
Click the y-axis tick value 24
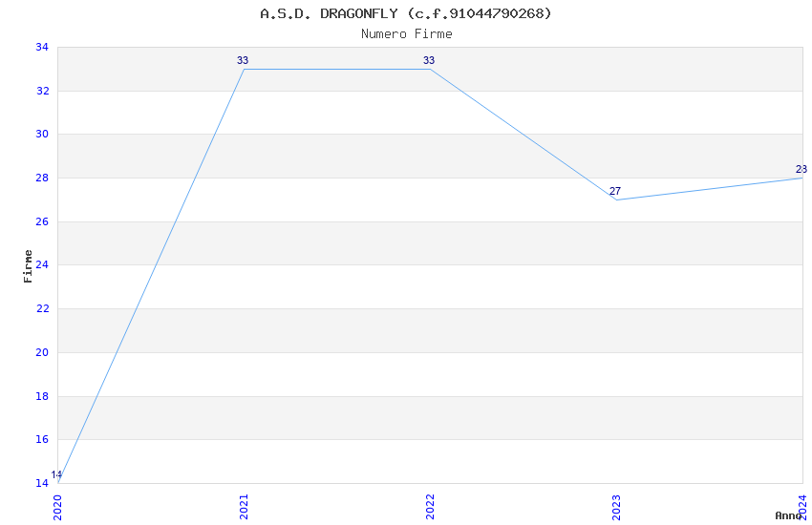(x=42, y=264)
